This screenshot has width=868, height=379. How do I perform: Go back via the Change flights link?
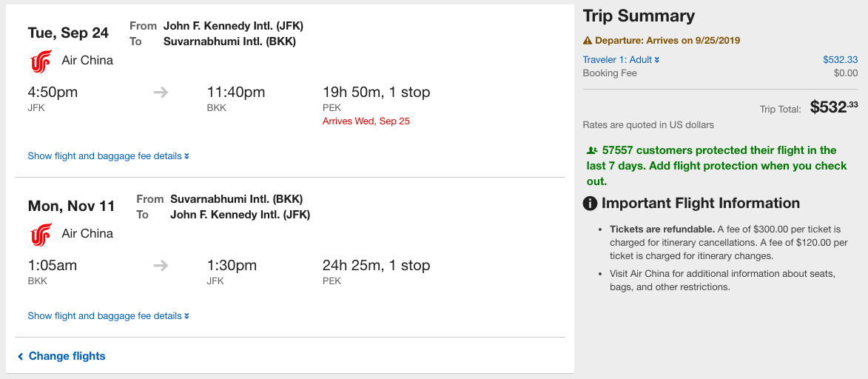point(67,356)
